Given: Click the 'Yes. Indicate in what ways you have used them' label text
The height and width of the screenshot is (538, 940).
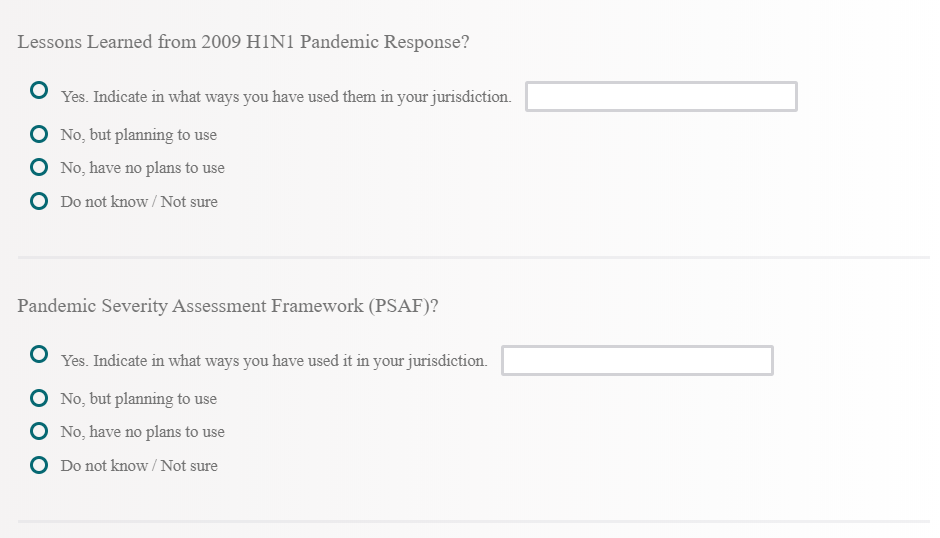Looking at the screenshot, I should tap(286, 98).
